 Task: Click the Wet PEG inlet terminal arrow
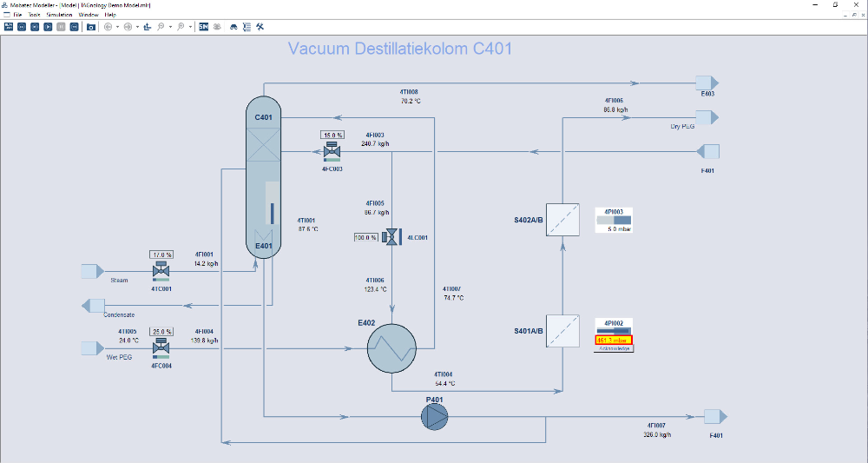click(x=93, y=348)
